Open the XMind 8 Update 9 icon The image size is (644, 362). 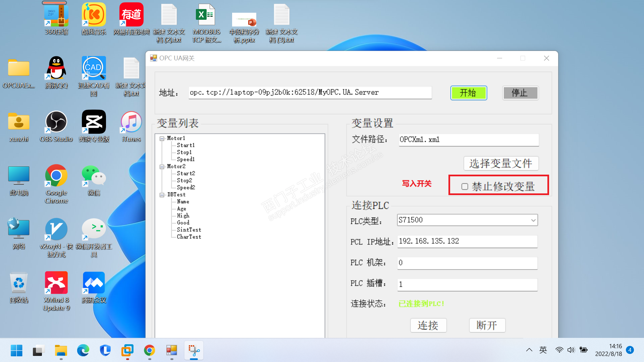click(56, 283)
